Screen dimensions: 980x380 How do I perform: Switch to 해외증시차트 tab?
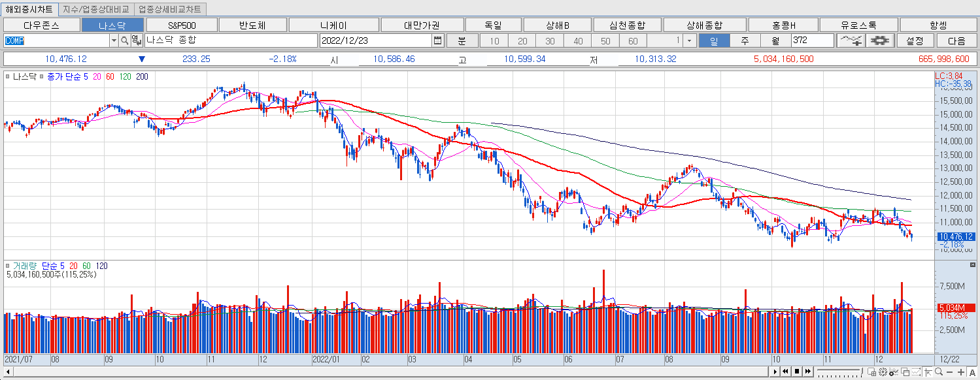point(29,9)
